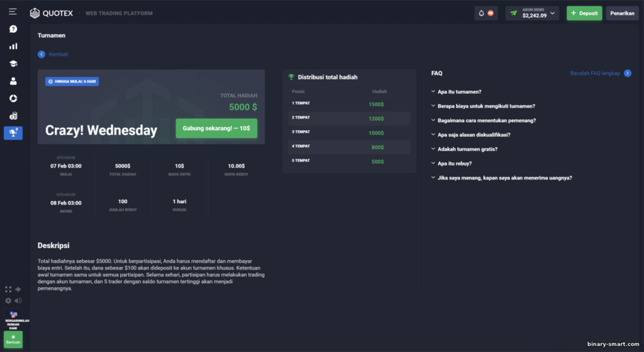Image resolution: width=644 pixels, height=352 pixels.
Task: Click the Turnamen page title
Action: click(x=52, y=36)
